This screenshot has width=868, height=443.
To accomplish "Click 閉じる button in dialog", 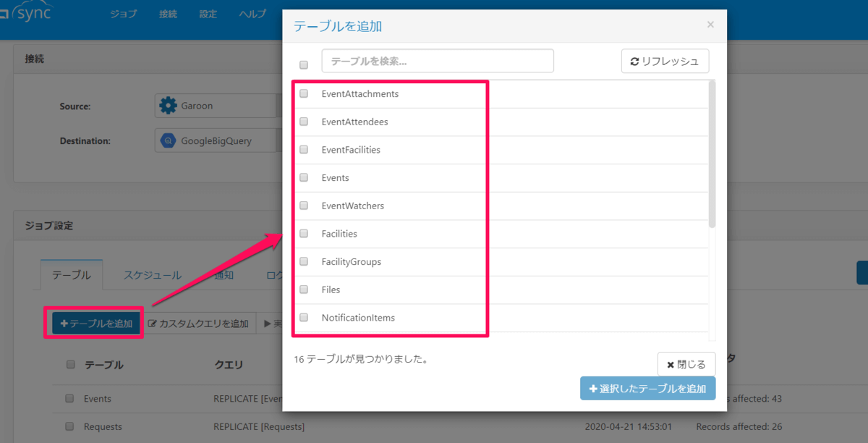I will tap(686, 364).
